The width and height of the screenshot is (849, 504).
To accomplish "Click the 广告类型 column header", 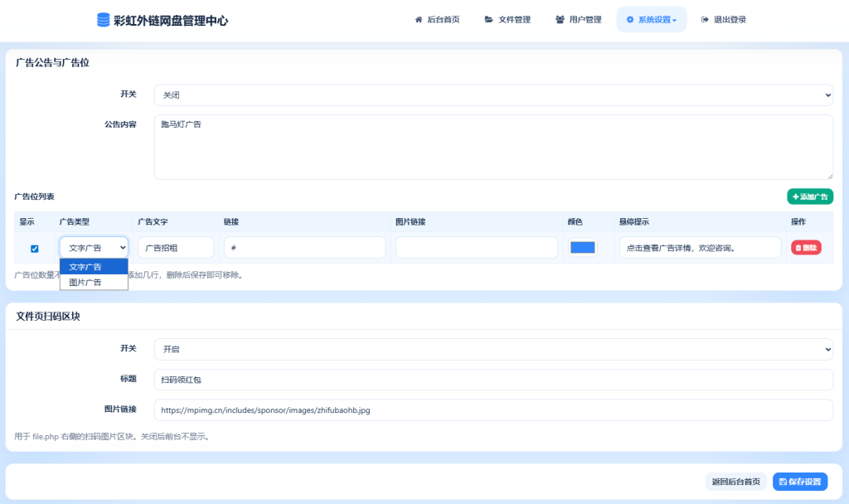I will click(x=74, y=222).
